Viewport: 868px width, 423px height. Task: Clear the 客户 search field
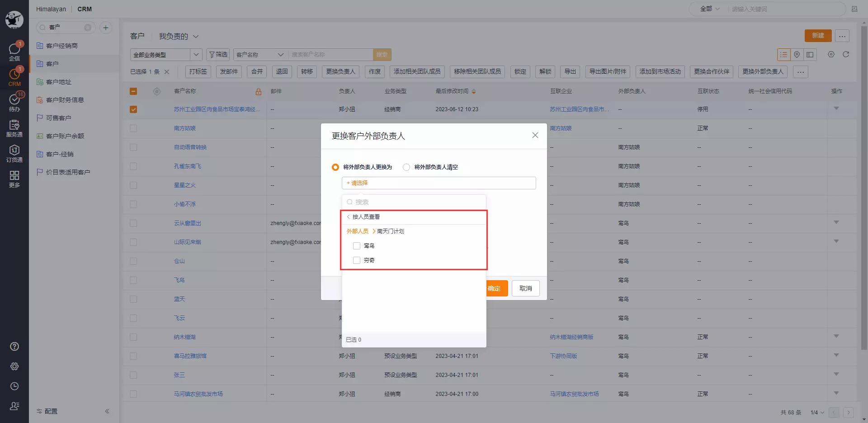pyautogui.click(x=88, y=28)
